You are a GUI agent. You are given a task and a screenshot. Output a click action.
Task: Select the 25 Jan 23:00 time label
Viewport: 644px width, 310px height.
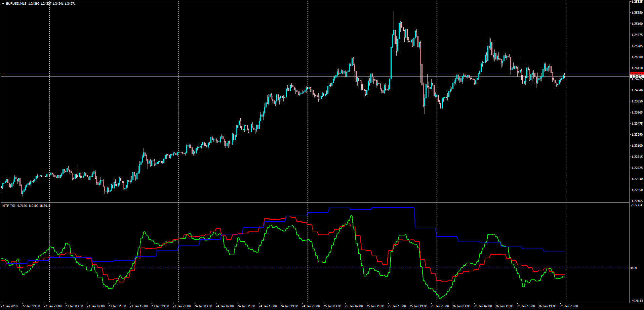pyautogui.click(x=440, y=306)
